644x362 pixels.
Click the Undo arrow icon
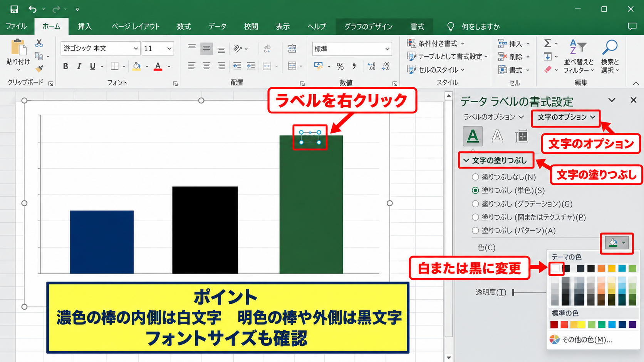(33, 9)
